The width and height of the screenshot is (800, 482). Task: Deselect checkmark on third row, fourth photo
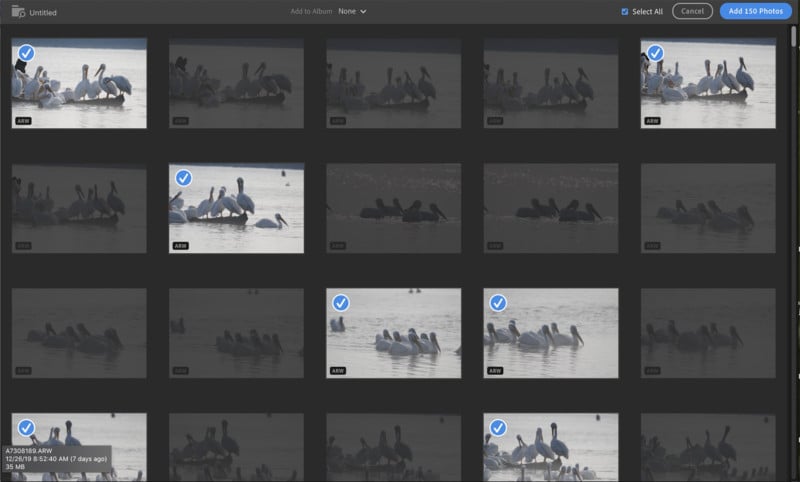pos(498,303)
